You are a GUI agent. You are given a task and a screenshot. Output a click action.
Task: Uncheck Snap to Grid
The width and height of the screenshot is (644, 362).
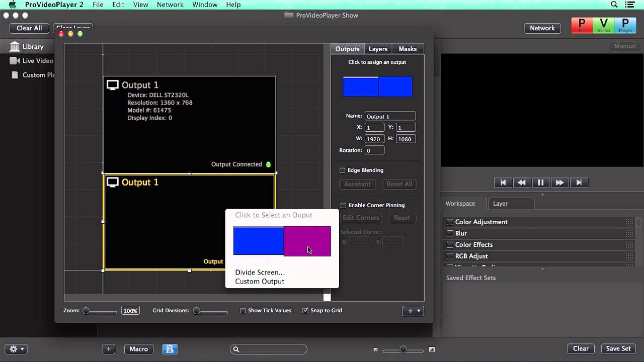point(305,311)
